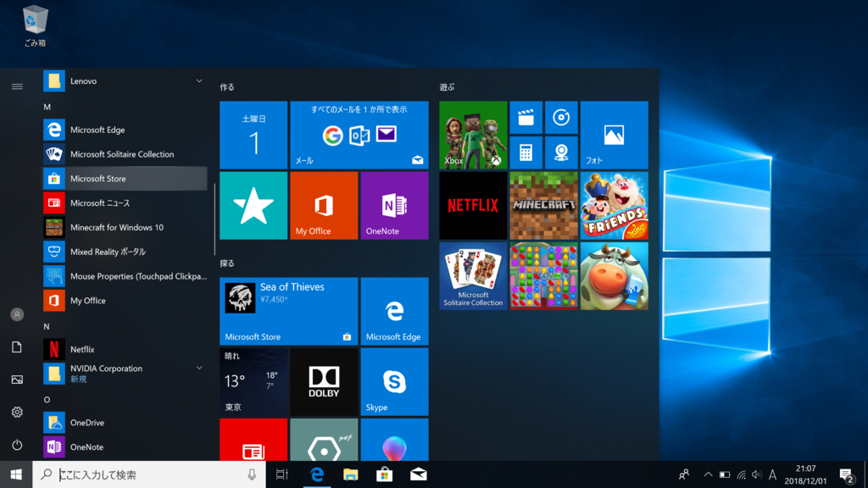This screenshot has height=488, width=868.
Task: Open Mixed Reality ポータル app
Action: (x=125, y=252)
